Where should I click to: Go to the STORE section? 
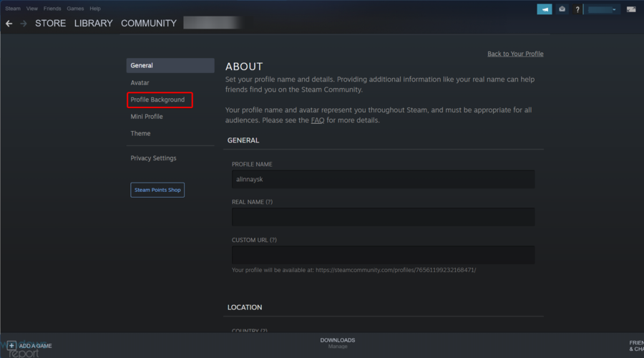coord(50,24)
